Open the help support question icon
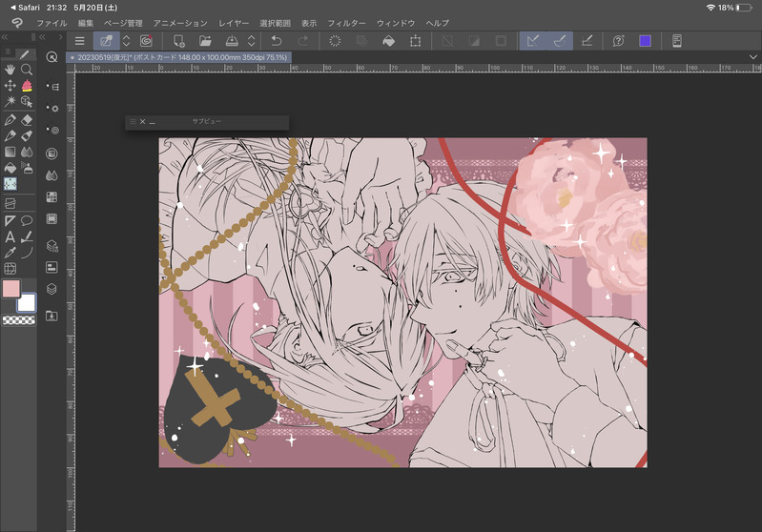This screenshot has height=532, width=762. 618,41
